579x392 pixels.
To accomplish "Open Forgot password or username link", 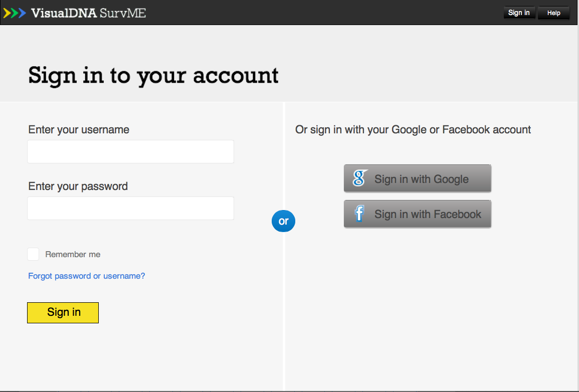I will pyautogui.click(x=87, y=276).
